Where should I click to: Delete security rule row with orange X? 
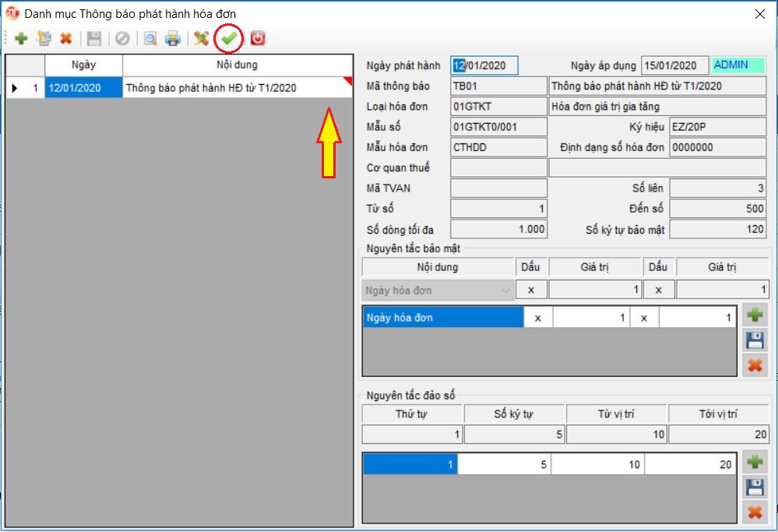click(x=755, y=366)
